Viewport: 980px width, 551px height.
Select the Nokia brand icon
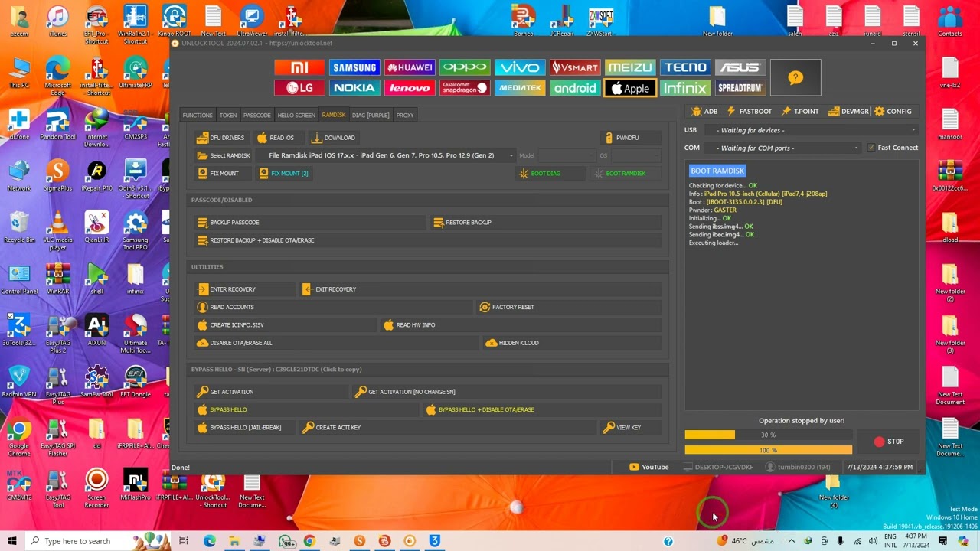point(354,88)
